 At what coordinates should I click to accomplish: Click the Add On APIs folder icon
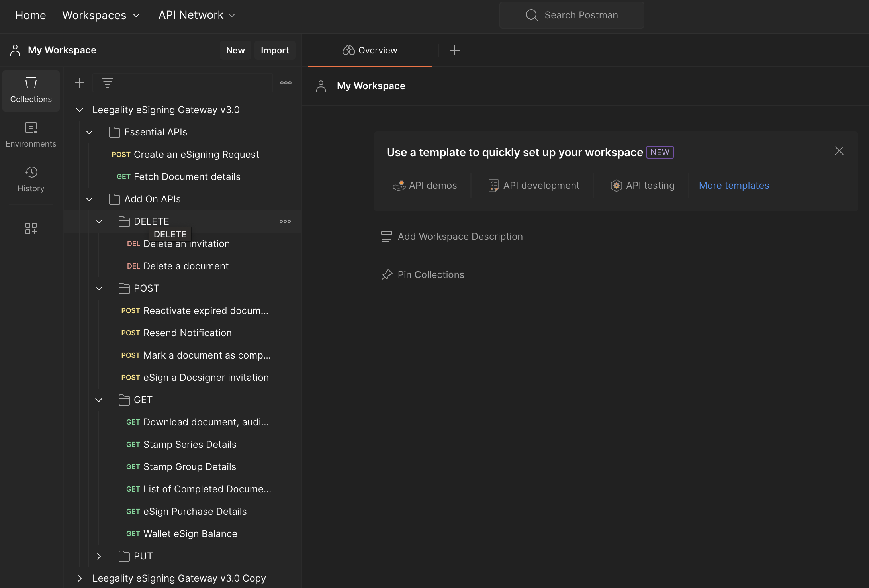[115, 199]
